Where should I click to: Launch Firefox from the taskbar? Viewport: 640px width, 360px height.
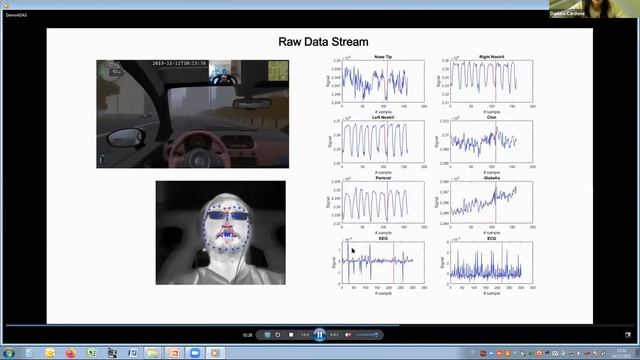pyautogui.click(x=71, y=353)
